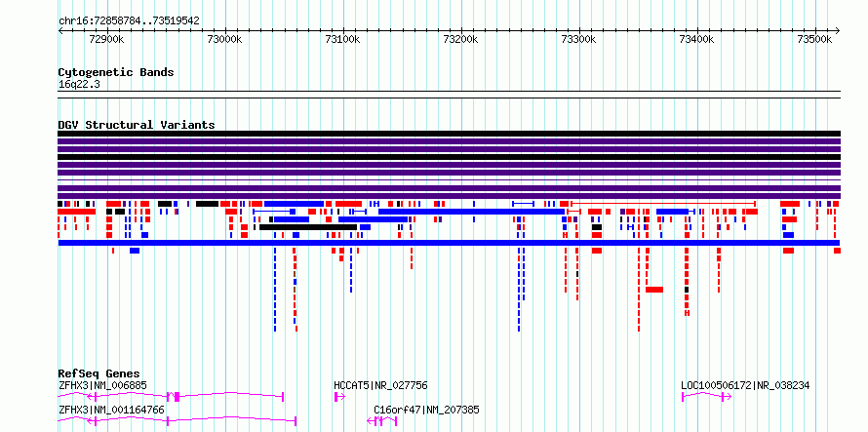
Task: Select the ZFHX3 NM_006885 gene model glyph
Action: (171, 397)
